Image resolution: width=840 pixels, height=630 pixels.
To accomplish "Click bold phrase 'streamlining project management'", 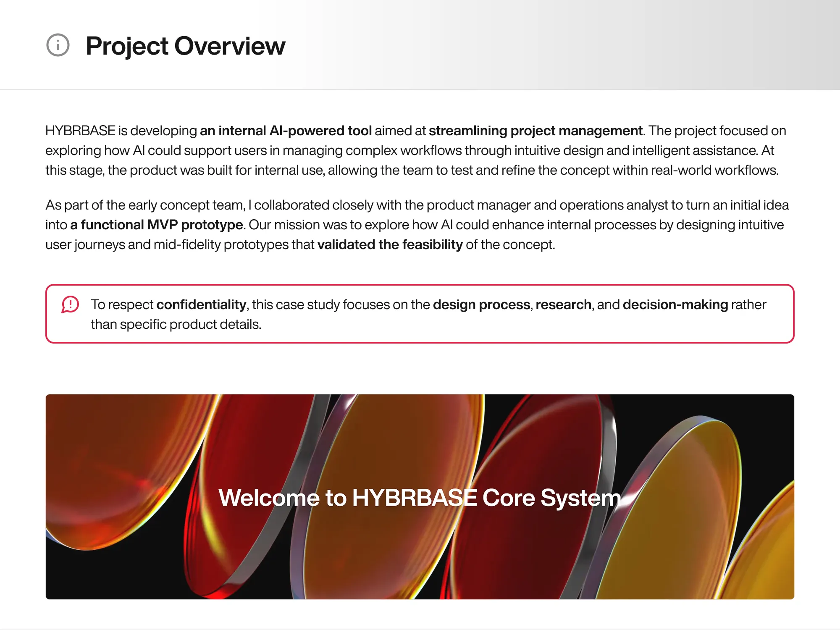I will pos(535,131).
